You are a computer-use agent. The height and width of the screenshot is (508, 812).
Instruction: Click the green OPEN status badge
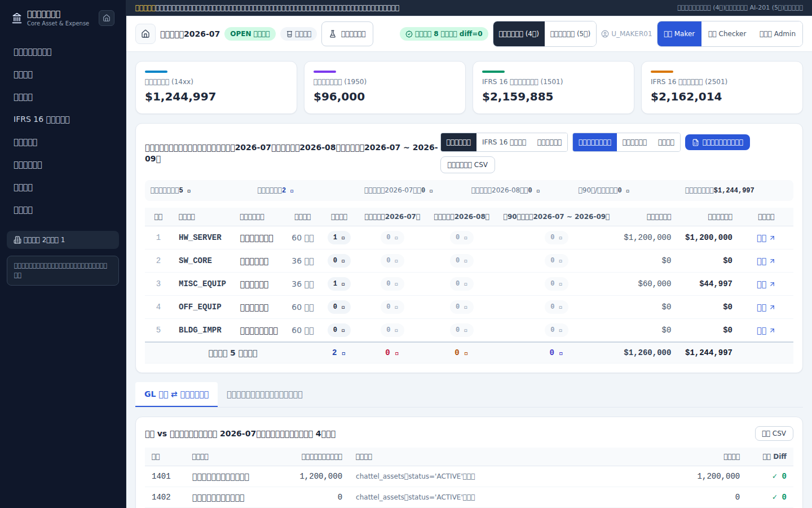[250, 34]
